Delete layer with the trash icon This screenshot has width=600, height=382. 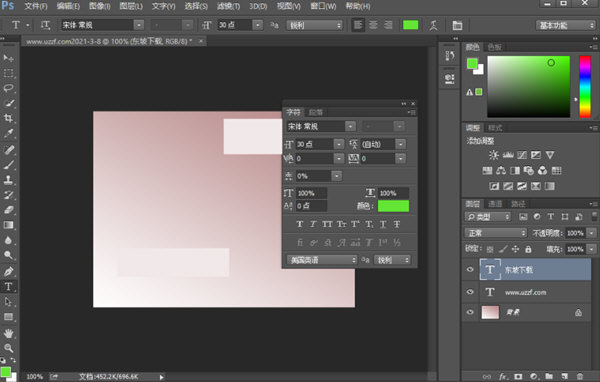point(580,377)
